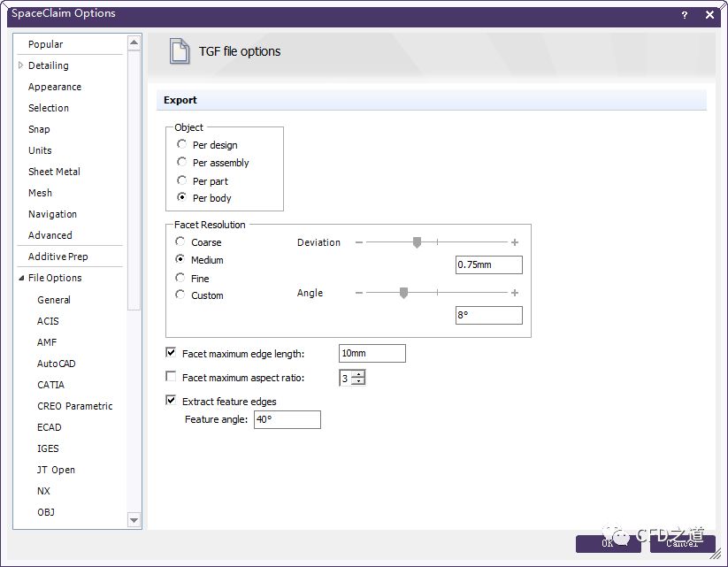Click the Angle slider minus icon
The width and height of the screenshot is (728, 567).
tap(359, 293)
